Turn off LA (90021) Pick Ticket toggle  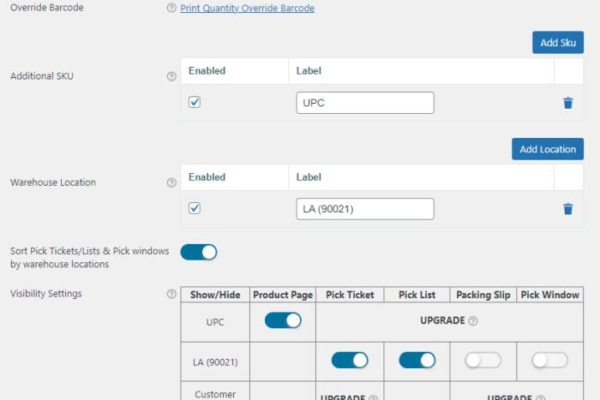[x=350, y=360]
